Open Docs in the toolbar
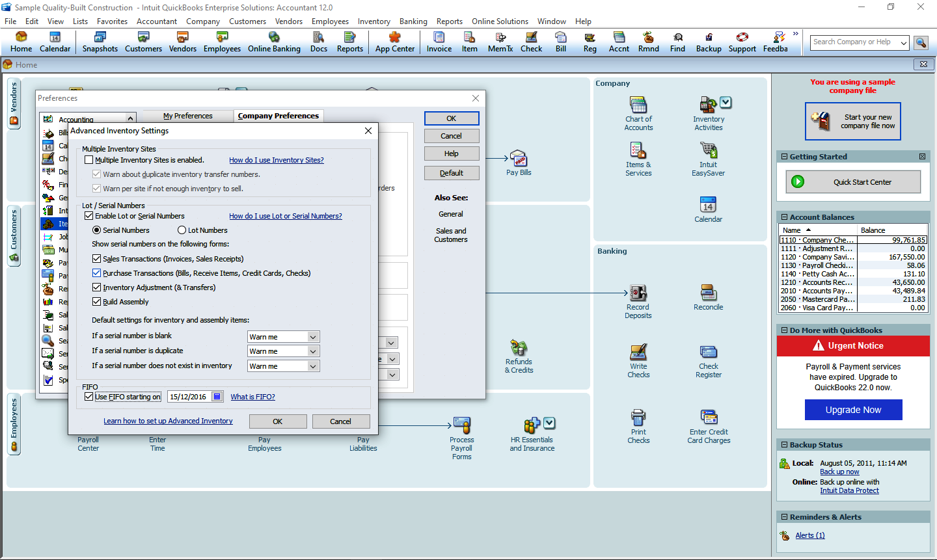Image resolution: width=937 pixels, height=560 pixels. pos(319,42)
